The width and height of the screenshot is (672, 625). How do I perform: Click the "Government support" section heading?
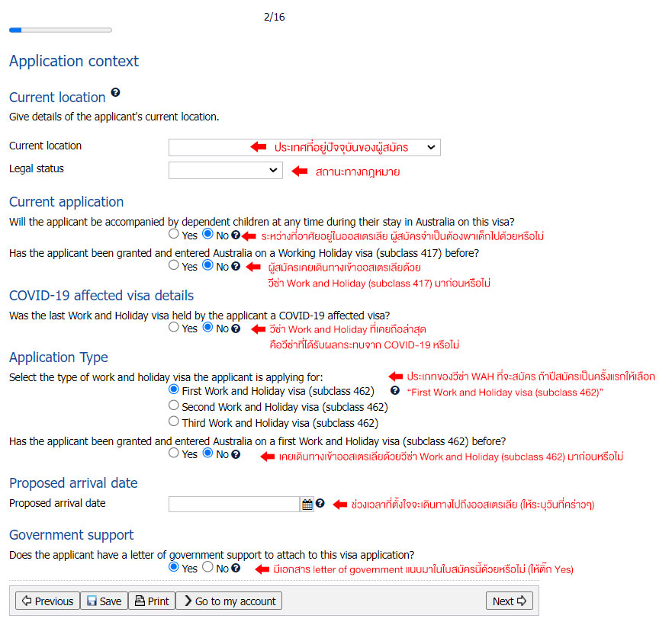coord(71,535)
